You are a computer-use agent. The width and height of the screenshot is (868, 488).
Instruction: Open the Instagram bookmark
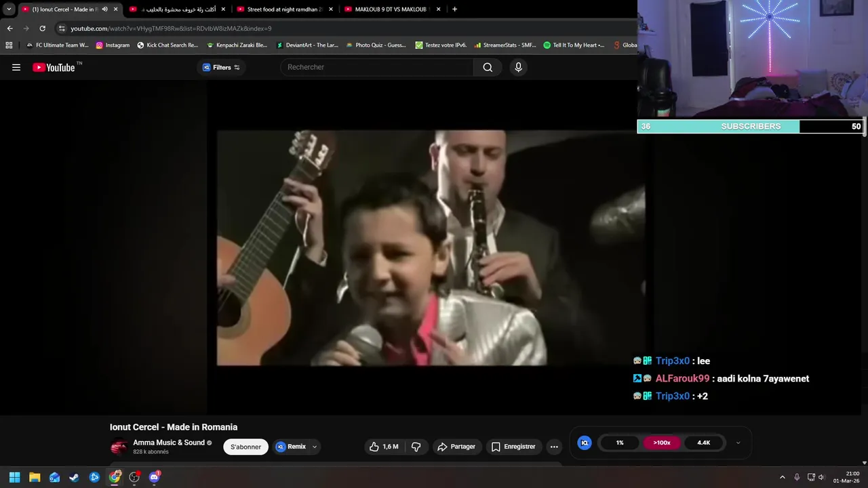[x=113, y=45]
